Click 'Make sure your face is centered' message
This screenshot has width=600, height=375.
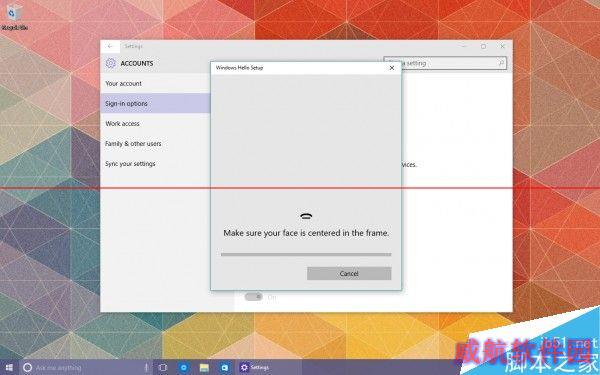point(306,233)
